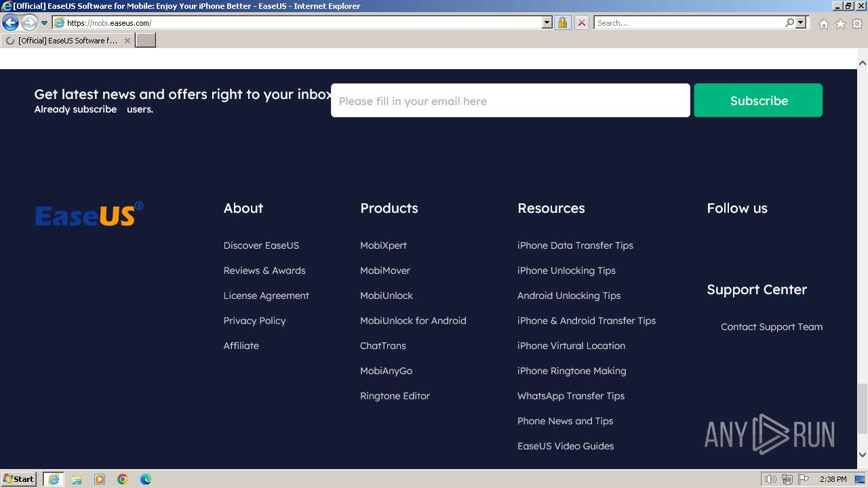Open the Home icon in IE toolbar
The height and width of the screenshot is (488, 868).
point(823,24)
